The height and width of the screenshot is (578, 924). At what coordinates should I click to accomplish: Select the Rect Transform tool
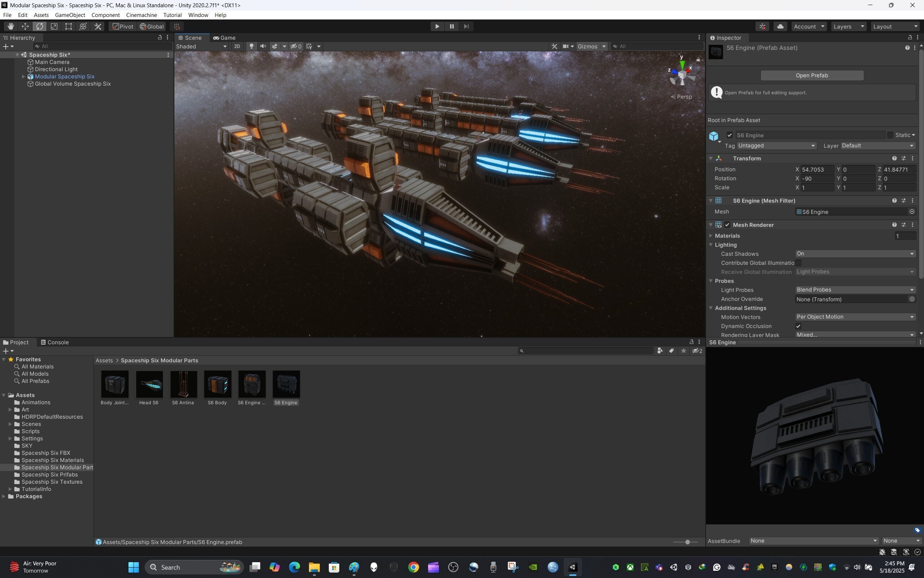(69, 26)
